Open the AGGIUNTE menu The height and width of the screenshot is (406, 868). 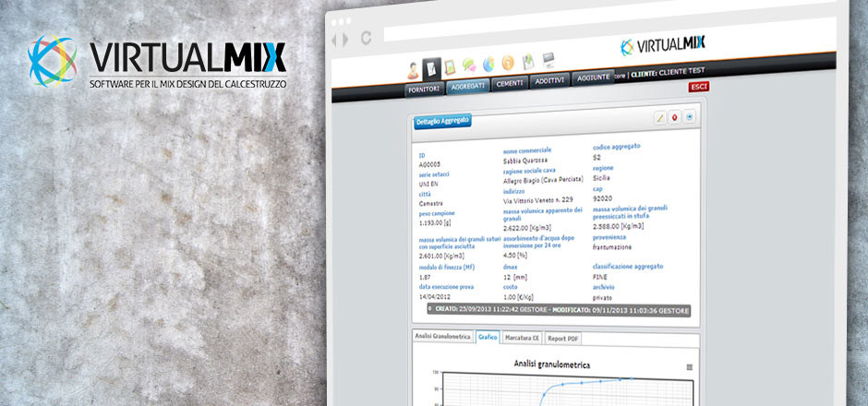(x=593, y=78)
